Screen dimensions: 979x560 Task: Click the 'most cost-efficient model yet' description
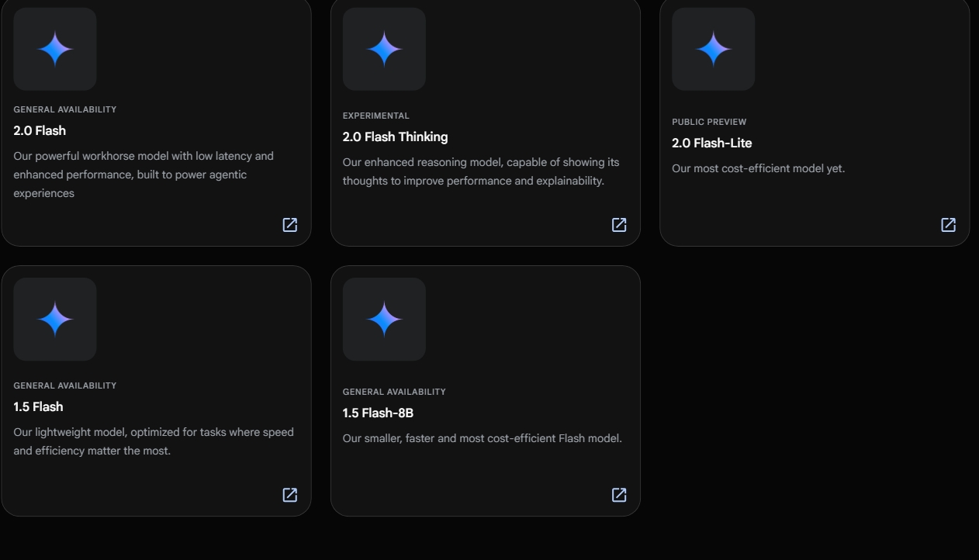click(758, 168)
